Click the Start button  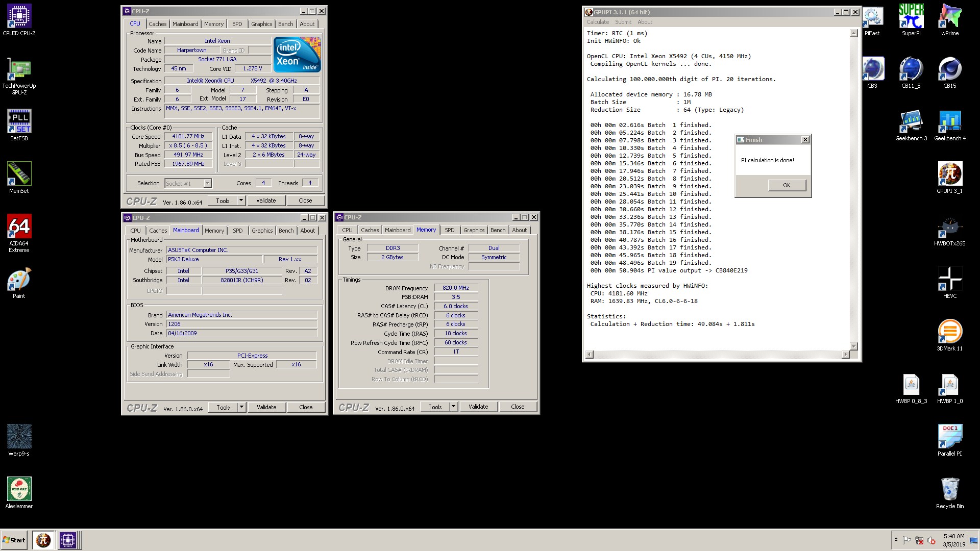(14, 540)
